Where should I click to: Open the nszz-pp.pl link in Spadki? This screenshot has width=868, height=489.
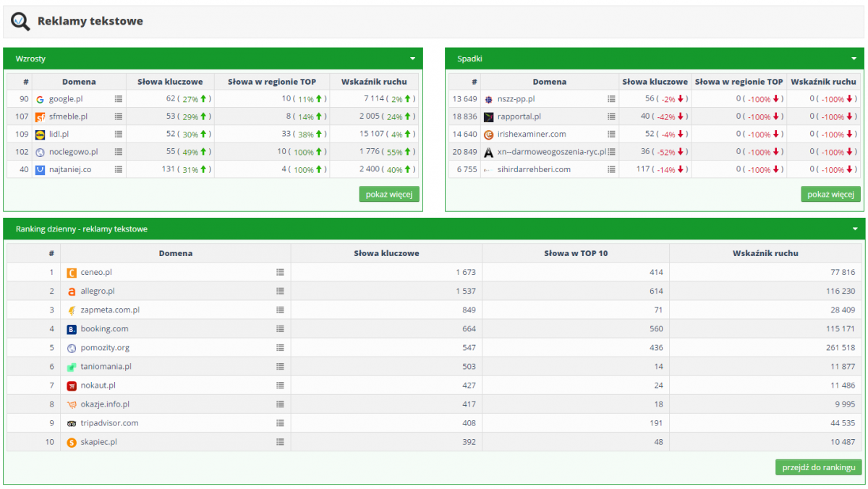516,98
